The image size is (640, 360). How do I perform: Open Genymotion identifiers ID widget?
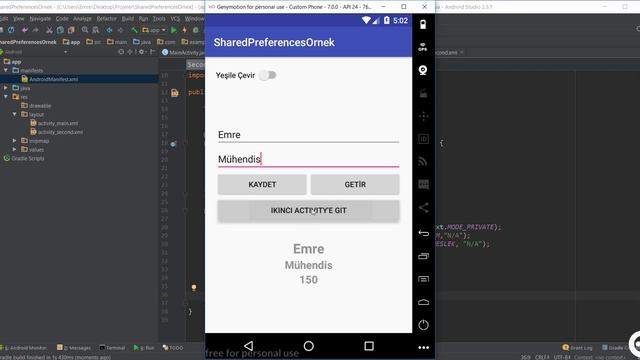click(x=423, y=139)
